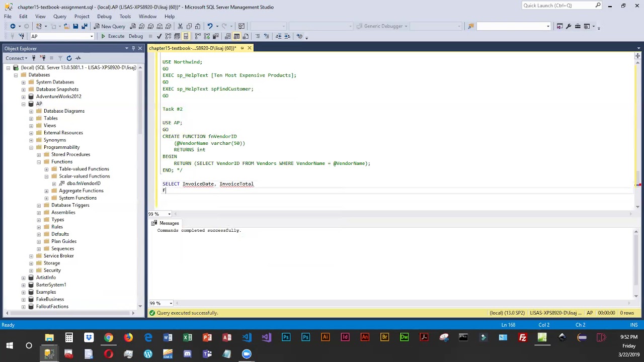The width and height of the screenshot is (644, 362).
Task: Click the Increase Indent icon
Action: (x=287, y=36)
